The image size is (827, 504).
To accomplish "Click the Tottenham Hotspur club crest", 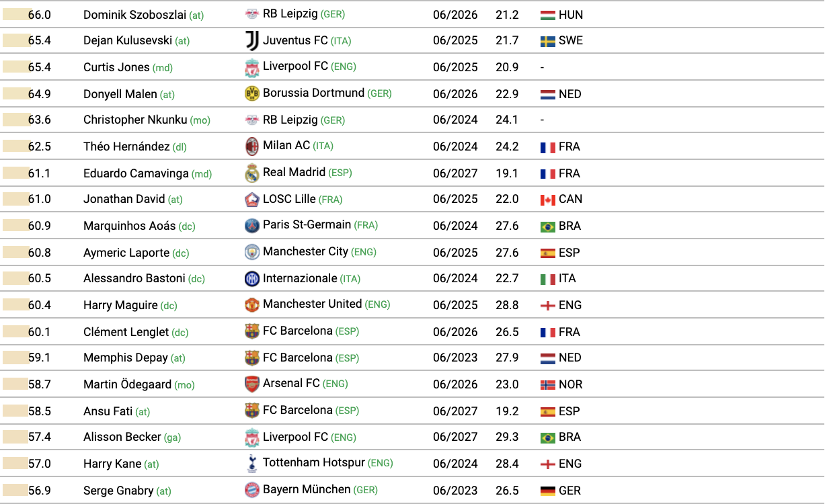I will [251, 464].
